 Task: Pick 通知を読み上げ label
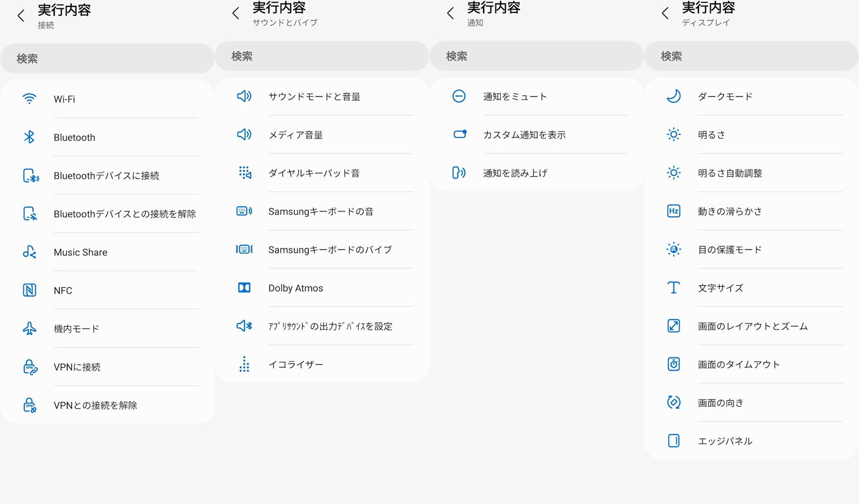pos(515,173)
